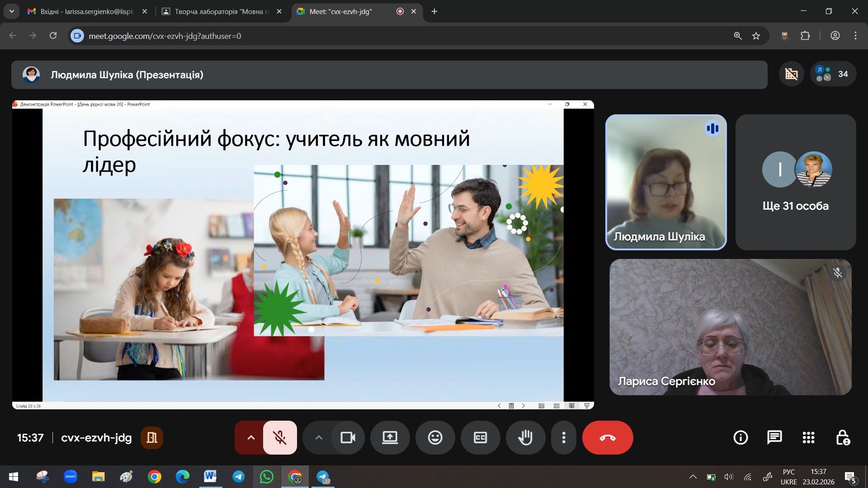The height and width of the screenshot is (488, 868).
Task: Open the meeting chat panel
Action: click(774, 437)
